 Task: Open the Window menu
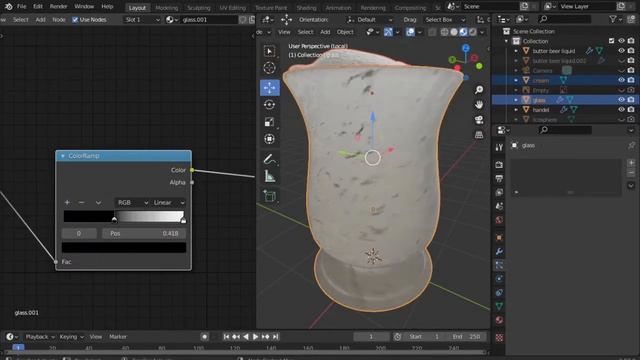(x=84, y=7)
